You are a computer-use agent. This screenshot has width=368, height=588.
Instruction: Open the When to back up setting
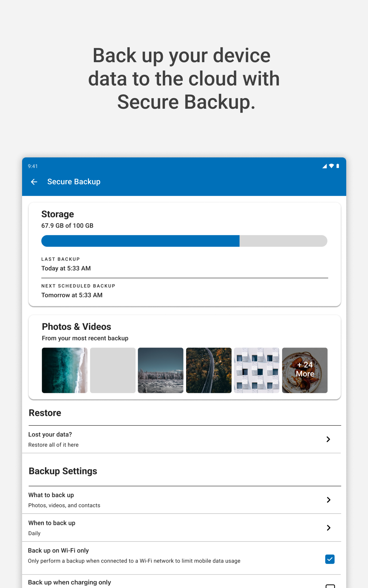182,528
